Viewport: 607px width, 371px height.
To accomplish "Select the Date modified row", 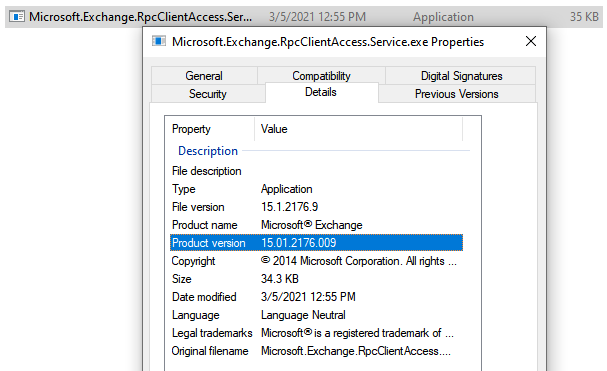I will pyautogui.click(x=316, y=297).
